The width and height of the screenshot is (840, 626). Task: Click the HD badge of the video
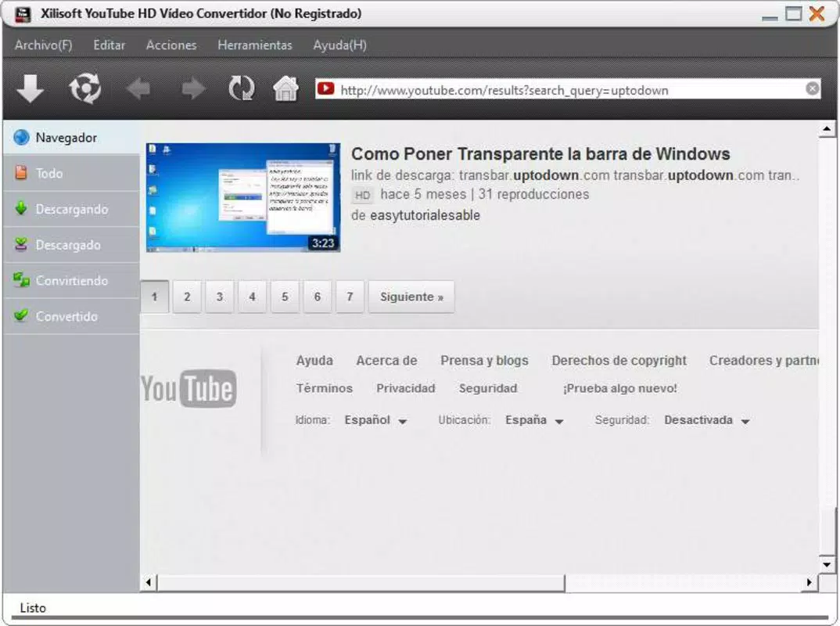[x=363, y=195]
